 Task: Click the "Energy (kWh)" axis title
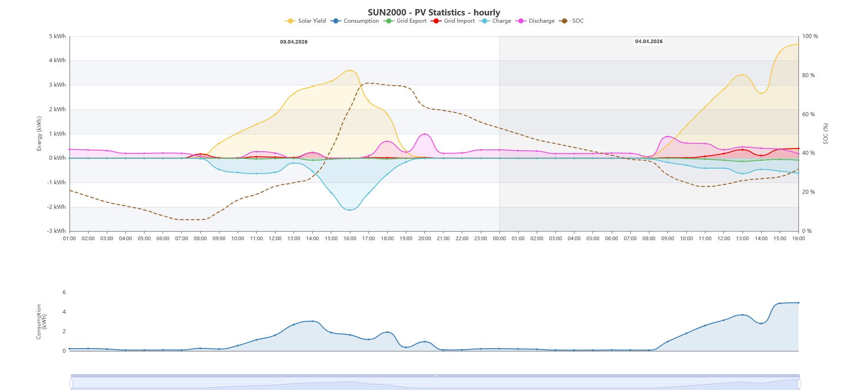[x=40, y=134]
